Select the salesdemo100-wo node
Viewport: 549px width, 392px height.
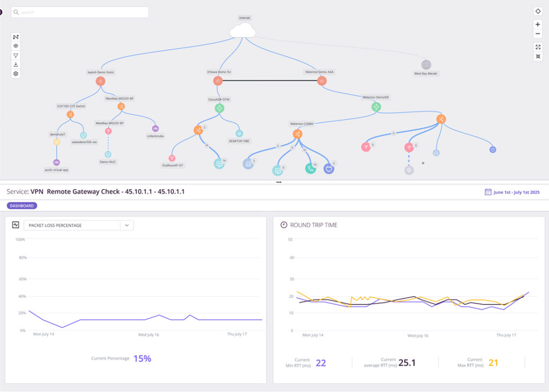(83, 135)
